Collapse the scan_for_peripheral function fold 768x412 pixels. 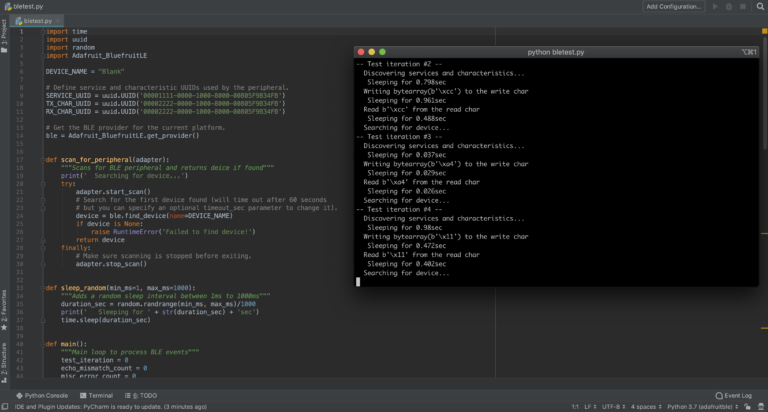(43, 159)
